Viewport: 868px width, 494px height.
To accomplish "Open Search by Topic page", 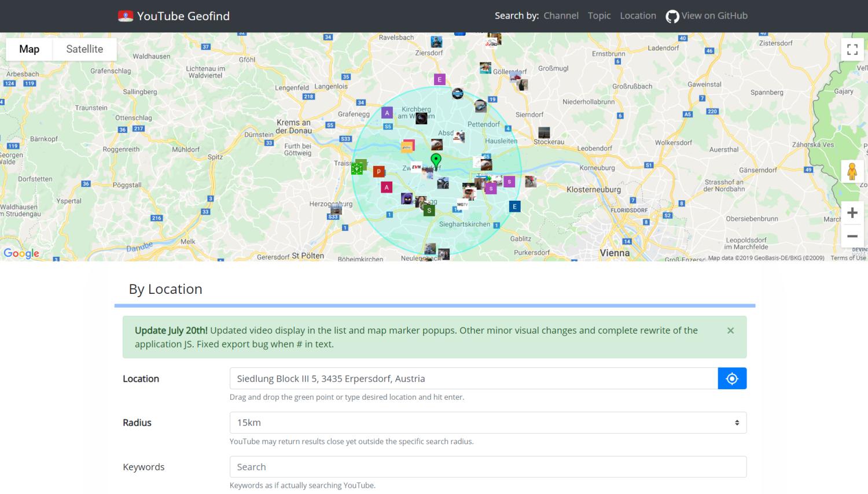I will click(599, 16).
